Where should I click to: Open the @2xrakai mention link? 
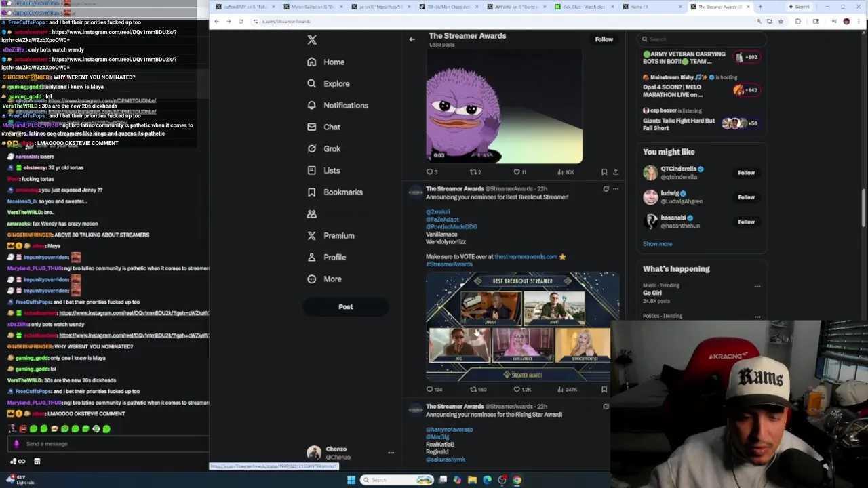tap(437, 212)
